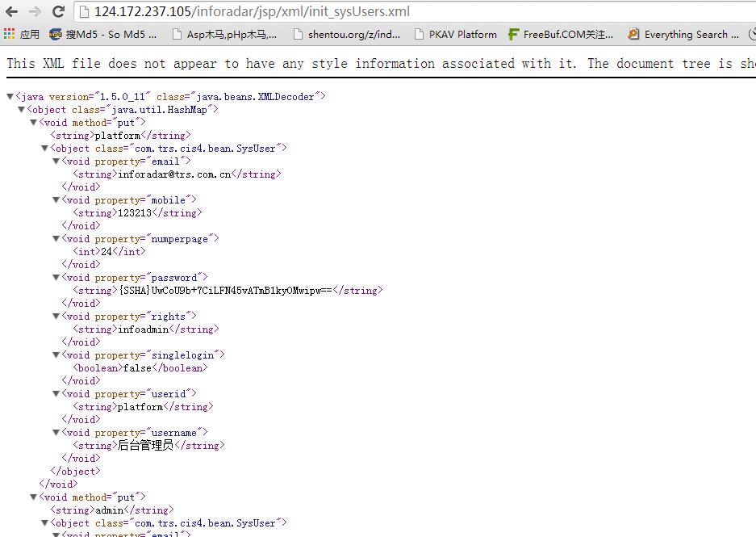Collapse the first com.trs.cis4.bean.SysUser object node

[45, 148]
